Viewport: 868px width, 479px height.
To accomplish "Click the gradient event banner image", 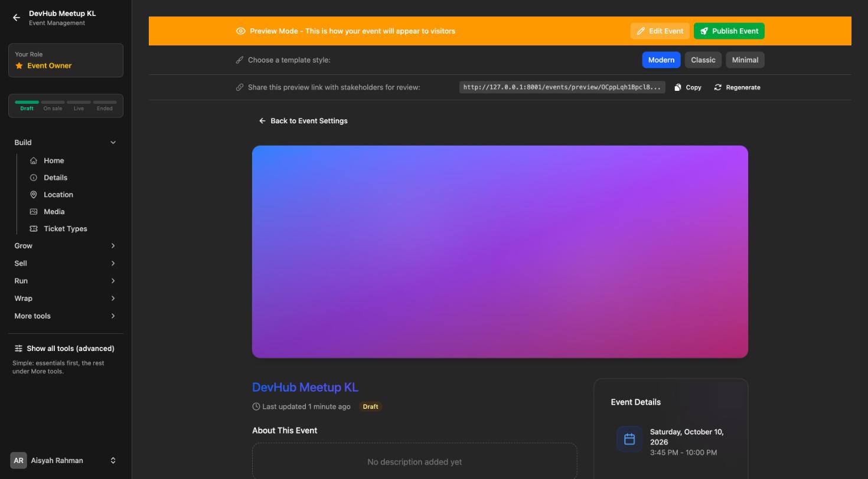I will pyautogui.click(x=500, y=252).
